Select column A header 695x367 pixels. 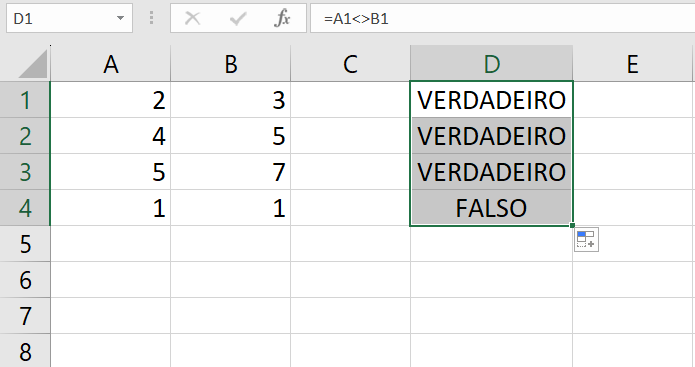(111, 64)
